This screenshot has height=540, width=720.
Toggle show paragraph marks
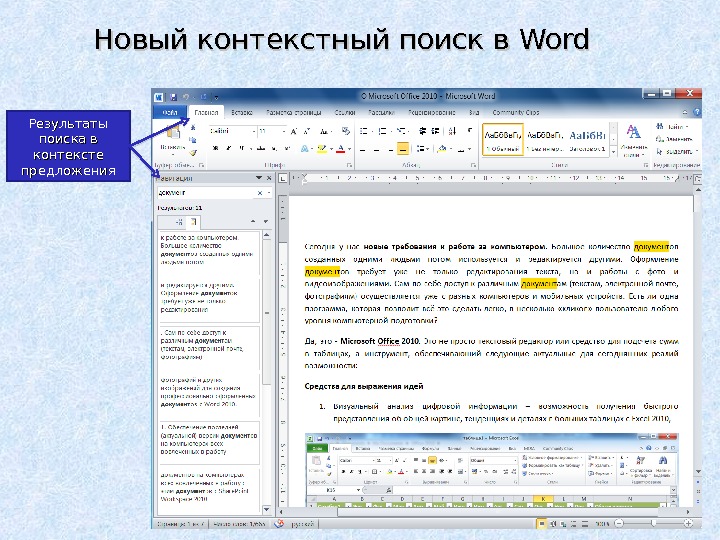pos(470,131)
